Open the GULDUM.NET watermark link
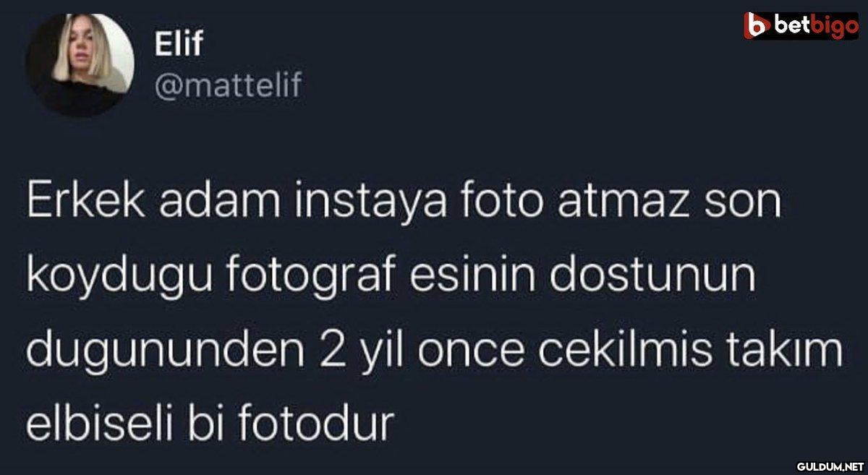This screenshot has height=475, width=868. [829, 464]
